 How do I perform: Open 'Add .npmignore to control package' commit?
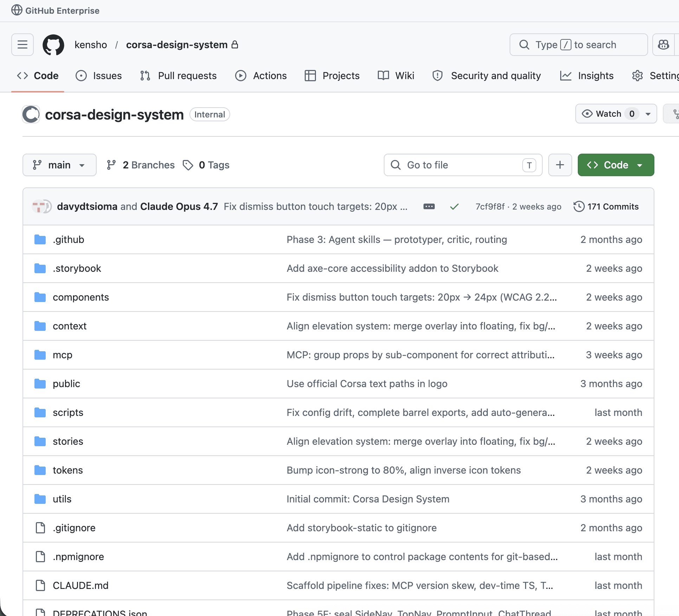[422, 557]
